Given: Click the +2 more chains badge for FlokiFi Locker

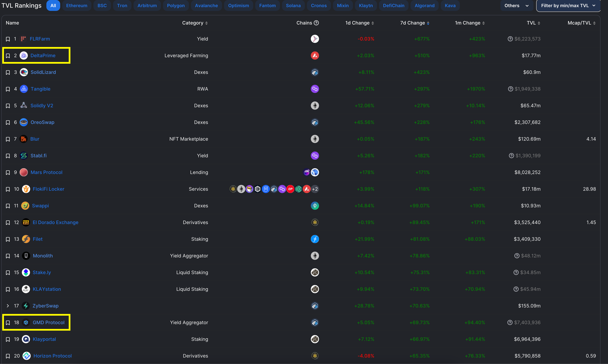Looking at the screenshot, I should (x=315, y=189).
